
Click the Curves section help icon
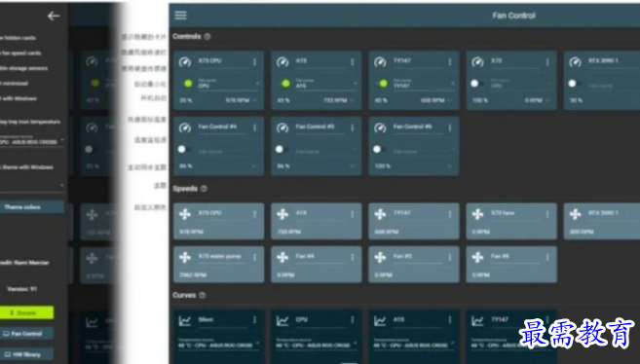click(202, 295)
